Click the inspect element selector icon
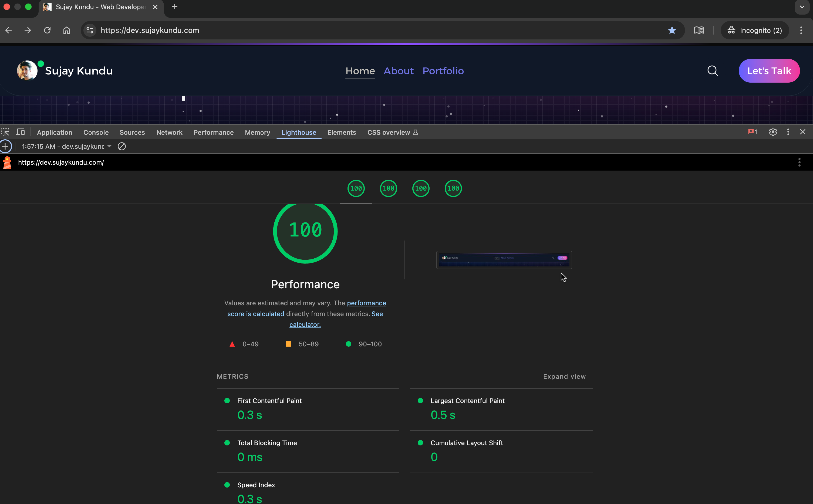Image resolution: width=813 pixels, height=504 pixels. pos(5,132)
